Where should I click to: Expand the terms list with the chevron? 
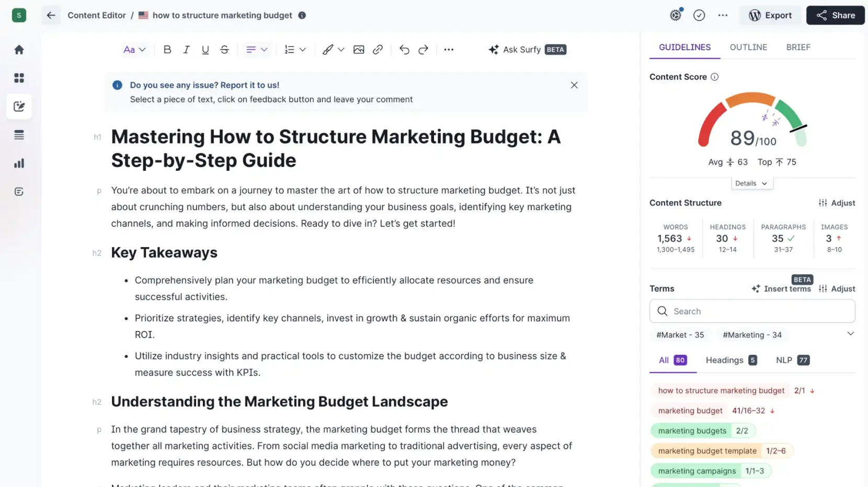coord(851,333)
